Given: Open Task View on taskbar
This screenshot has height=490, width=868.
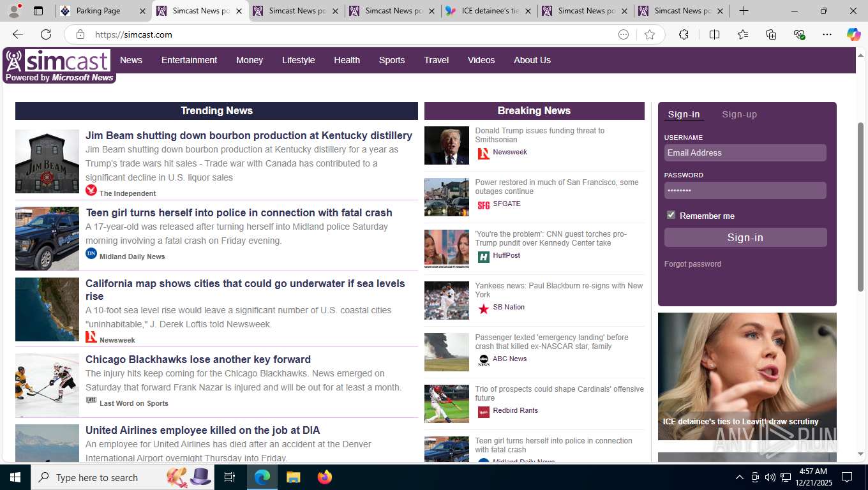Looking at the screenshot, I should [x=230, y=477].
